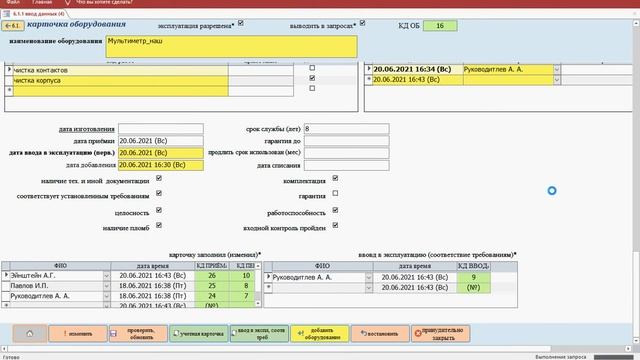This screenshot has width=640, height=360.
Task: Toggle the 'целосность' checkbox
Action: pyautogui.click(x=159, y=210)
